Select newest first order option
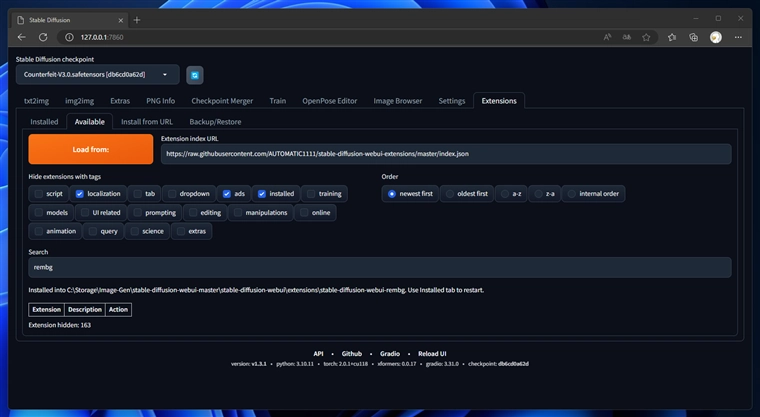760x417 pixels. point(392,194)
